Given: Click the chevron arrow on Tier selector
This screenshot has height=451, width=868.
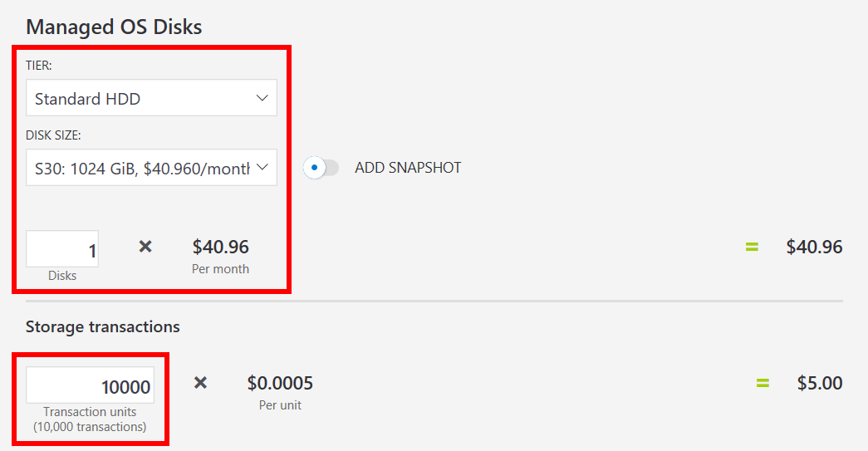Looking at the screenshot, I should click(x=262, y=98).
